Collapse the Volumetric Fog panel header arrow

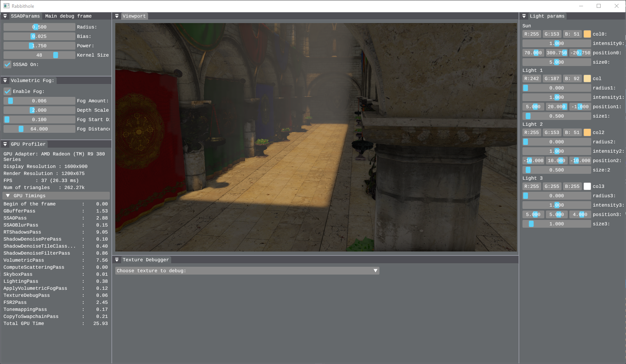tap(5, 80)
